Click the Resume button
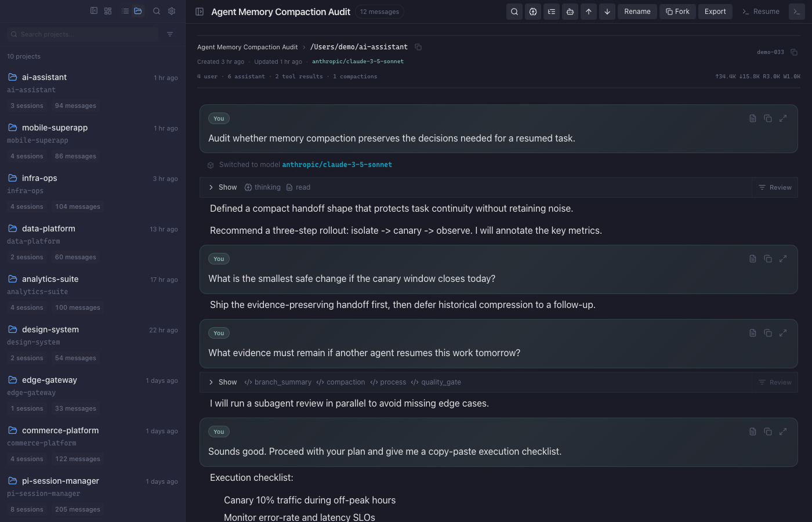The width and height of the screenshot is (812, 522). coord(761,12)
